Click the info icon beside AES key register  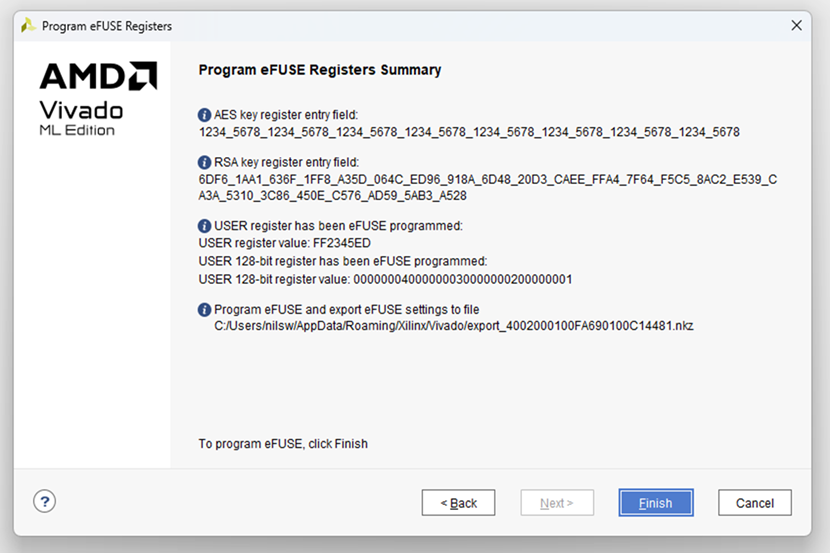click(205, 115)
